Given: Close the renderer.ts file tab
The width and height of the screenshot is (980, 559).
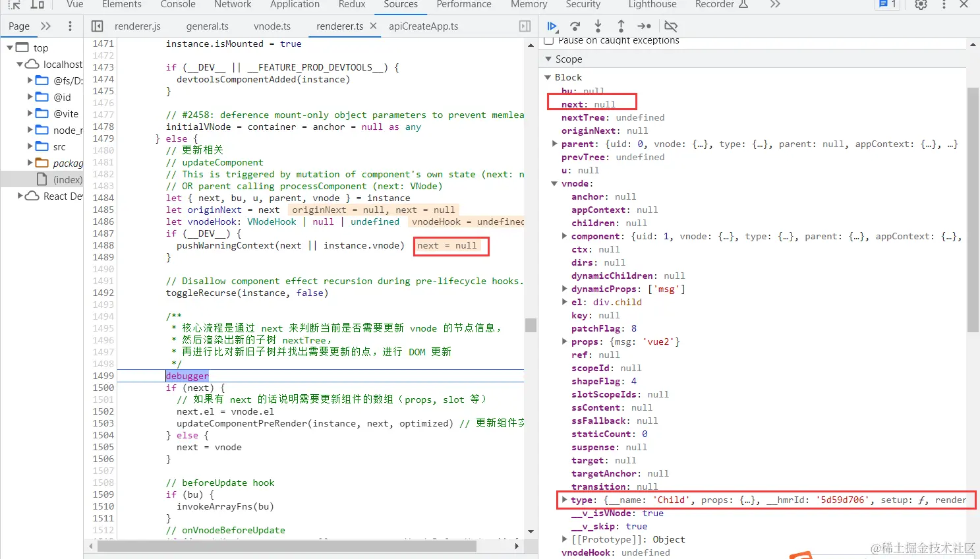Looking at the screenshot, I should tap(373, 26).
